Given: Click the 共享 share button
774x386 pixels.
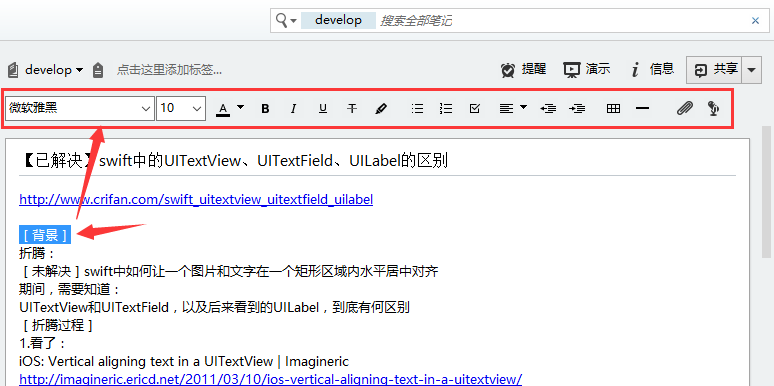Looking at the screenshot, I should pos(715,70).
